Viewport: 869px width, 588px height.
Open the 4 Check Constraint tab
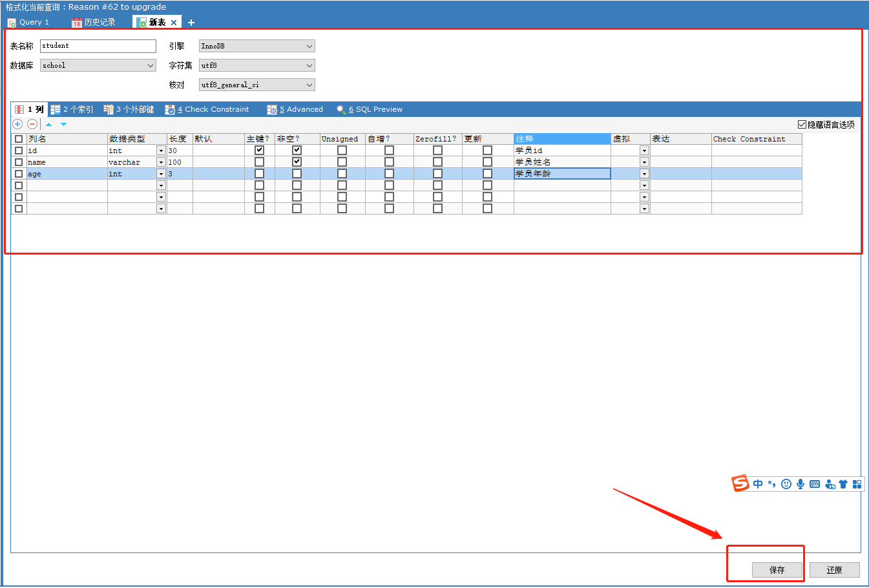207,109
